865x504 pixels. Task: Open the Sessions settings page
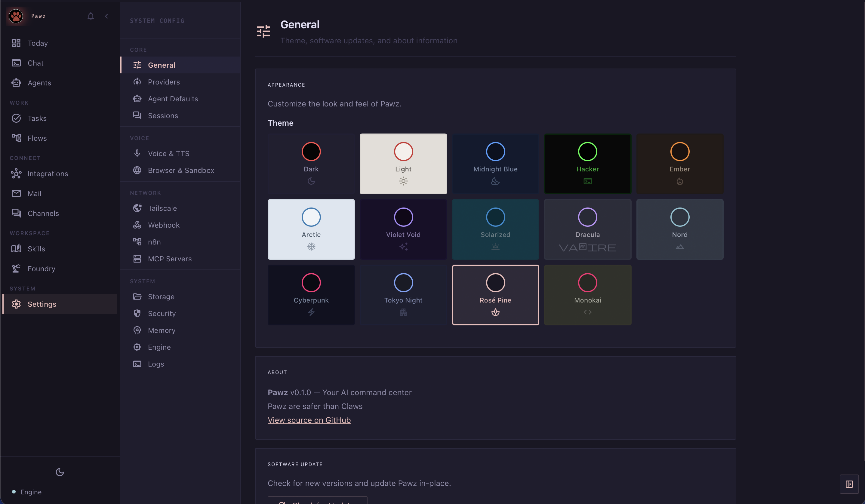tap(163, 115)
